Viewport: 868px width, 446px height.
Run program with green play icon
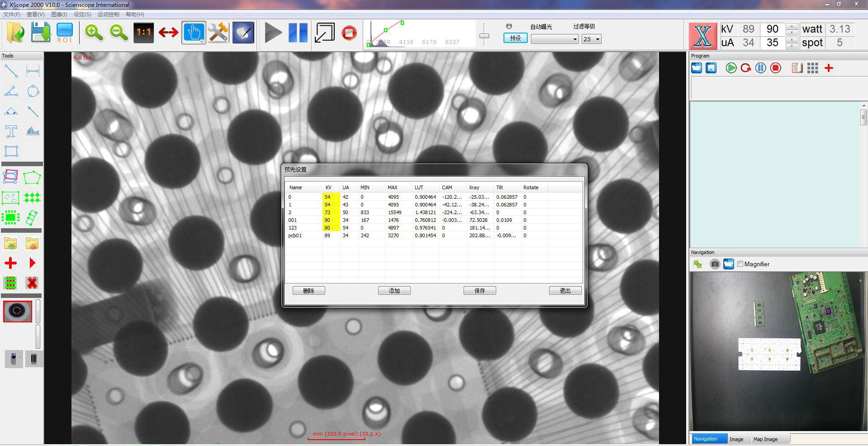[x=731, y=68]
